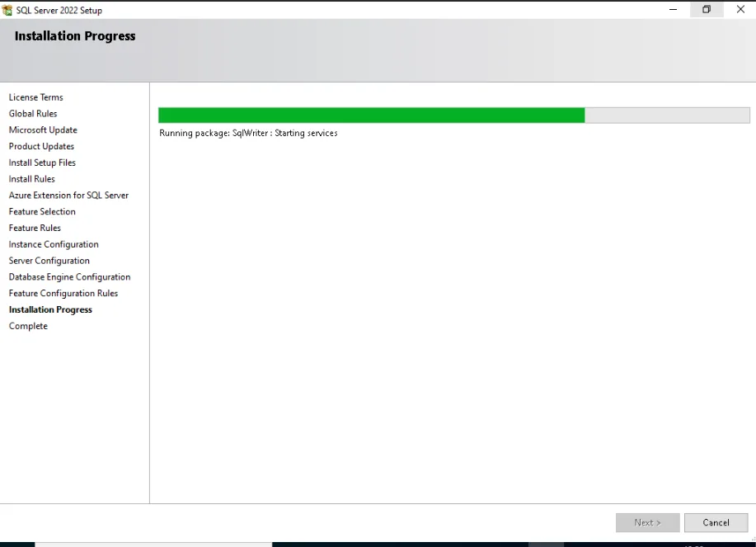Click the Running package SqlWriter status text
The image size is (756, 547).
click(248, 133)
